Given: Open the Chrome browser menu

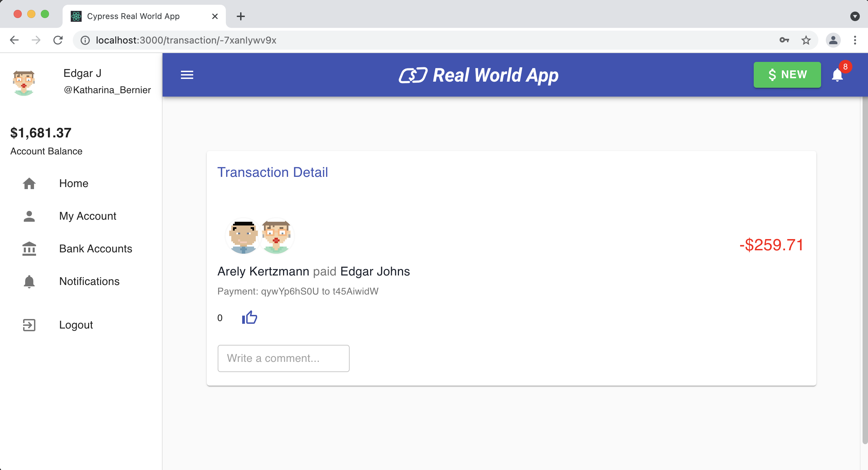Looking at the screenshot, I should [854, 40].
